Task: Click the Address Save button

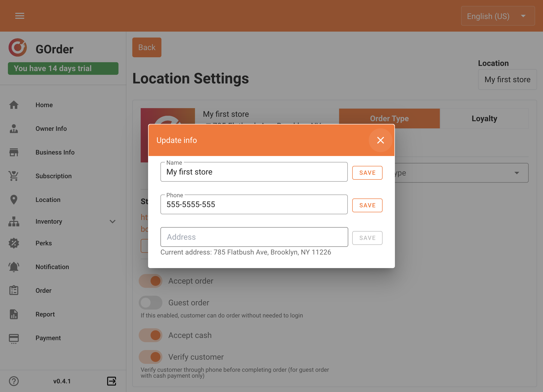Action: 367,238
